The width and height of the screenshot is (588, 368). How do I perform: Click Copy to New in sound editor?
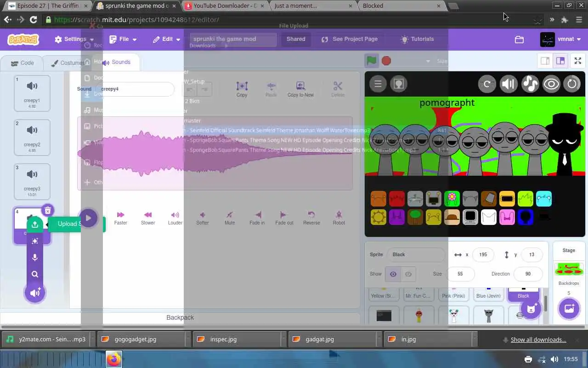(x=300, y=89)
